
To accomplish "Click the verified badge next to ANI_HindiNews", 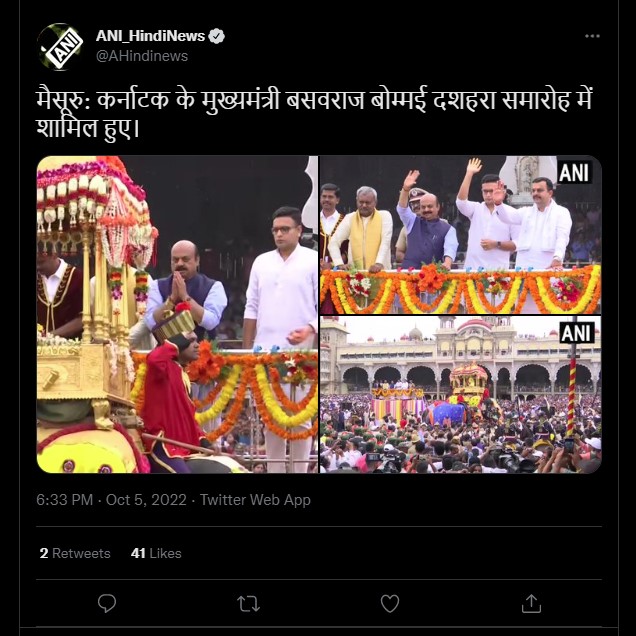I will [217, 36].
